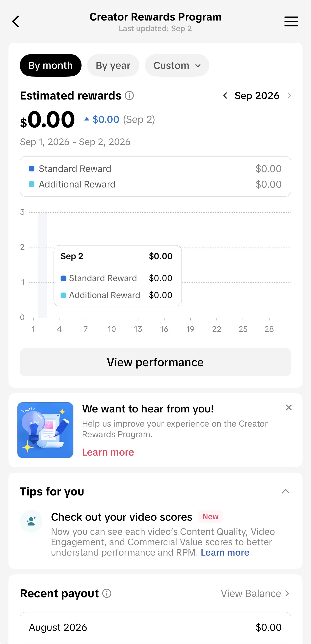
Task: Tap the back arrow icon
Action: [16, 21]
